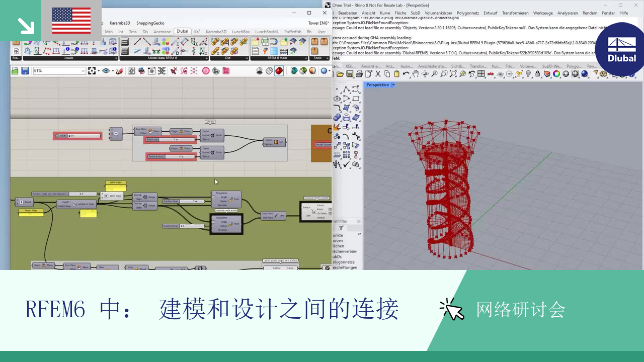Select the Pan tool in Rhino's top toolbar
The width and height of the screenshot is (644, 362).
(x=416, y=74)
